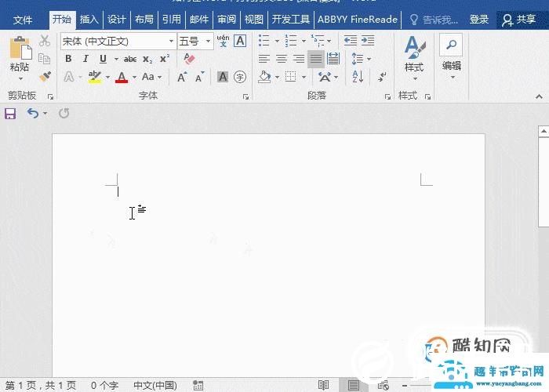Click the Sort A-Z icon

click(358, 76)
